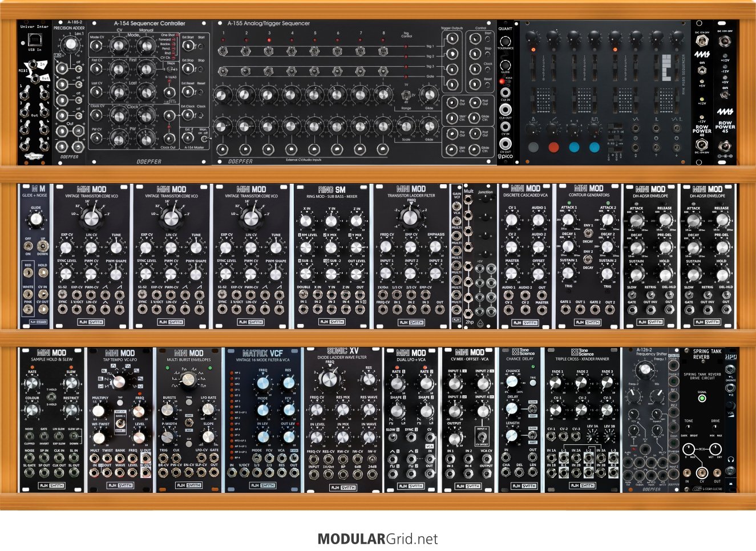
Task: Select the Sonic XV diode ladder filter module
Action: (342, 419)
